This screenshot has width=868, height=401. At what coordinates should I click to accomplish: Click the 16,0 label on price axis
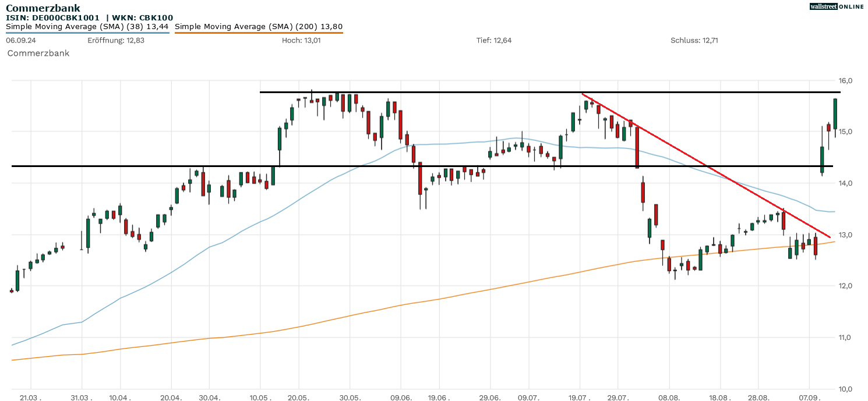coord(846,80)
